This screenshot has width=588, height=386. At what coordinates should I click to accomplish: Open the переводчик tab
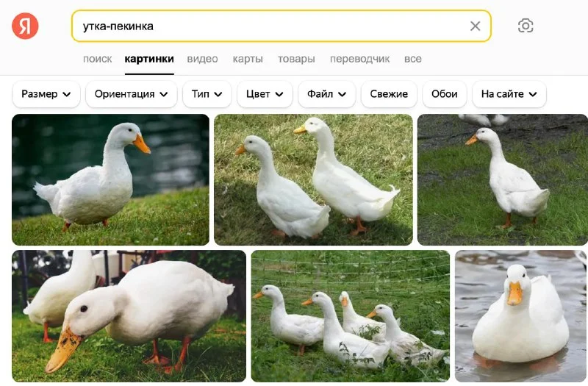coord(359,59)
